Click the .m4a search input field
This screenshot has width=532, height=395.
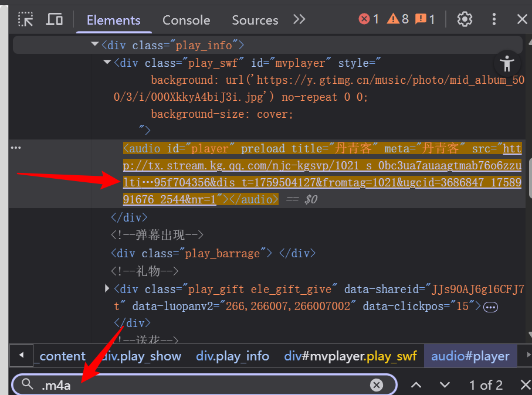pos(199,385)
